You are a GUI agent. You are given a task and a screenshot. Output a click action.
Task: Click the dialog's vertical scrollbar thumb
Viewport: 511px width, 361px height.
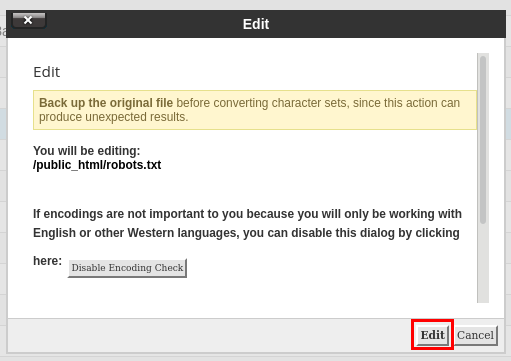(x=483, y=140)
